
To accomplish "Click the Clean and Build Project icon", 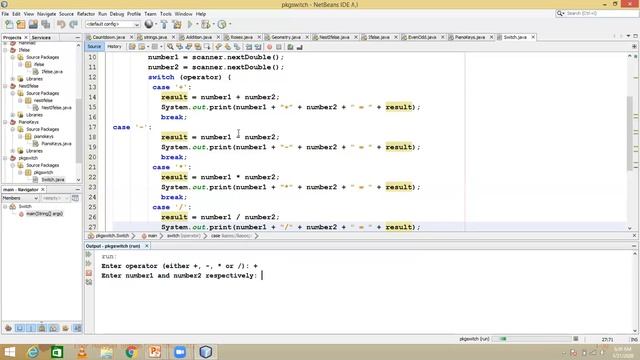I will click(x=177, y=24).
